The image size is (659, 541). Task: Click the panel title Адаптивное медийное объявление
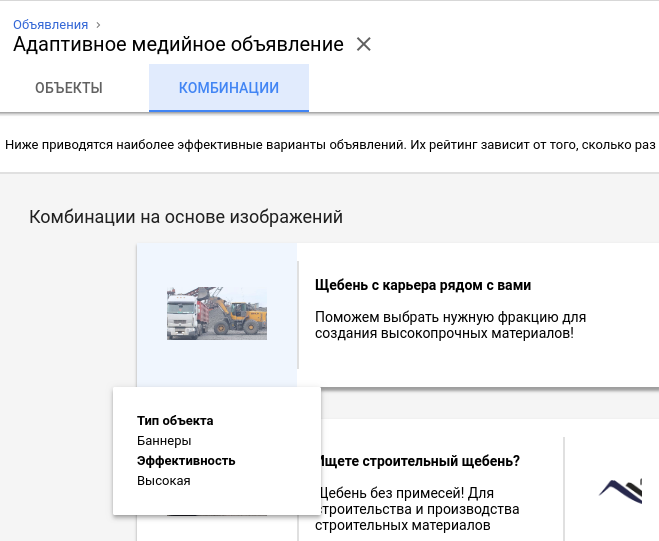click(178, 45)
